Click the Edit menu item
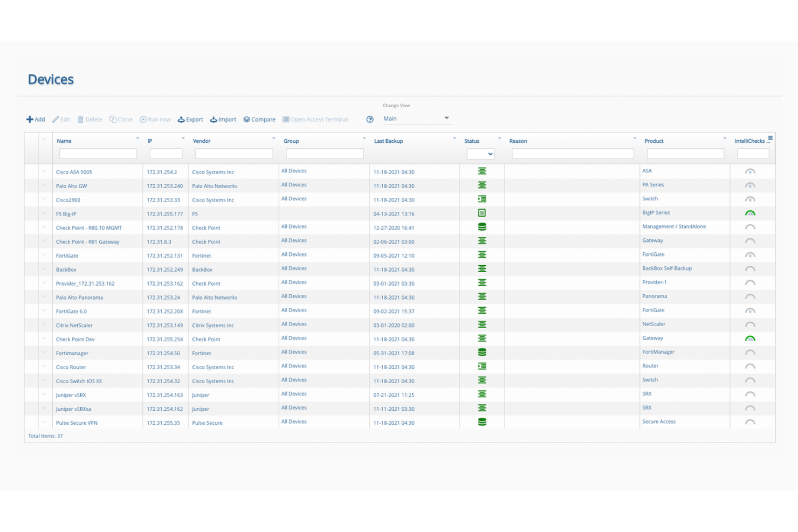Viewport: 798px width, 532px height. coord(61,119)
